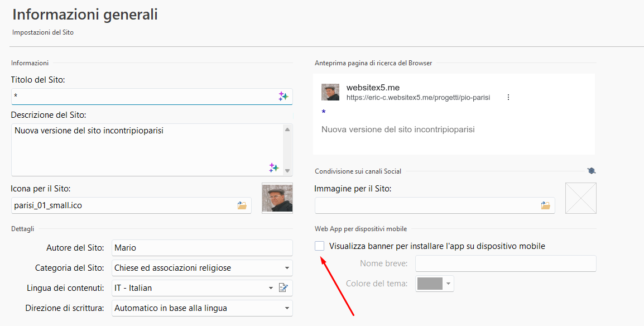Viewport: 644px width, 326px height.
Task: Click the Nome breve input field
Action: (506, 263)
